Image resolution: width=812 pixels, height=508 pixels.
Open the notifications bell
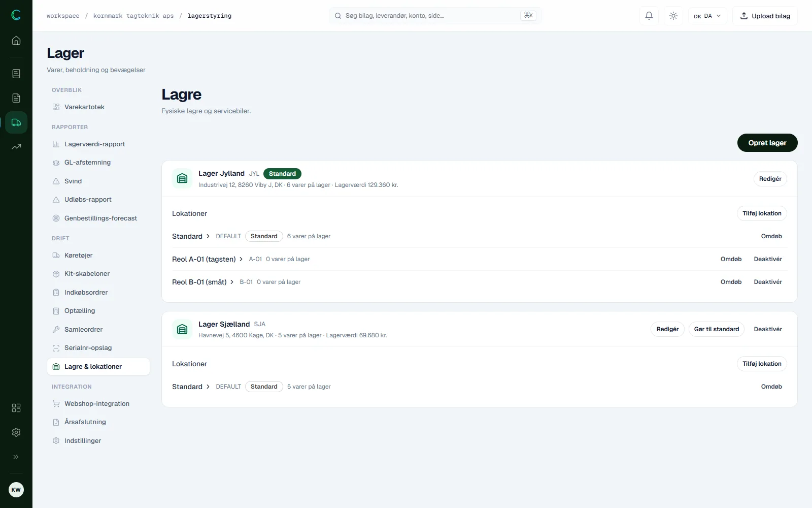[649, 16]
